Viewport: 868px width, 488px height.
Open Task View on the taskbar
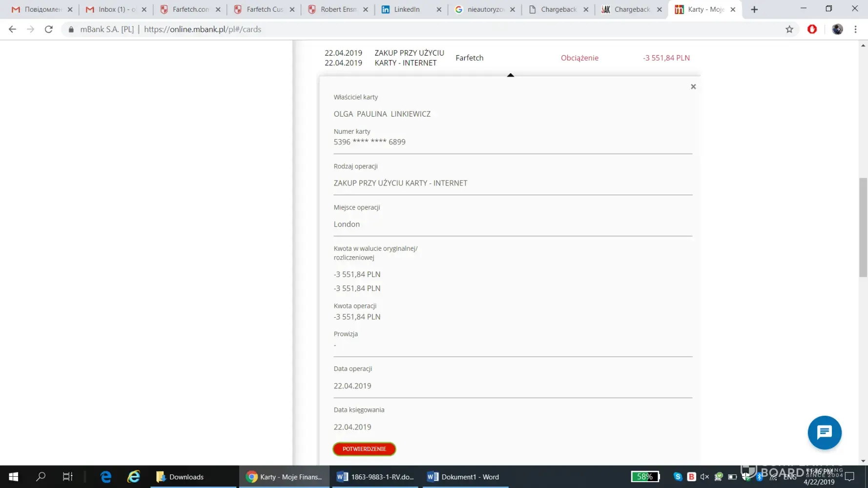[68, 477]
